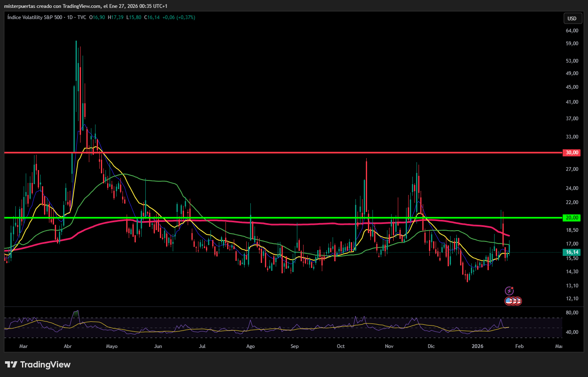Click the Índice Volatility S&P 500 title
588x377 pixels.
[35, 17]
